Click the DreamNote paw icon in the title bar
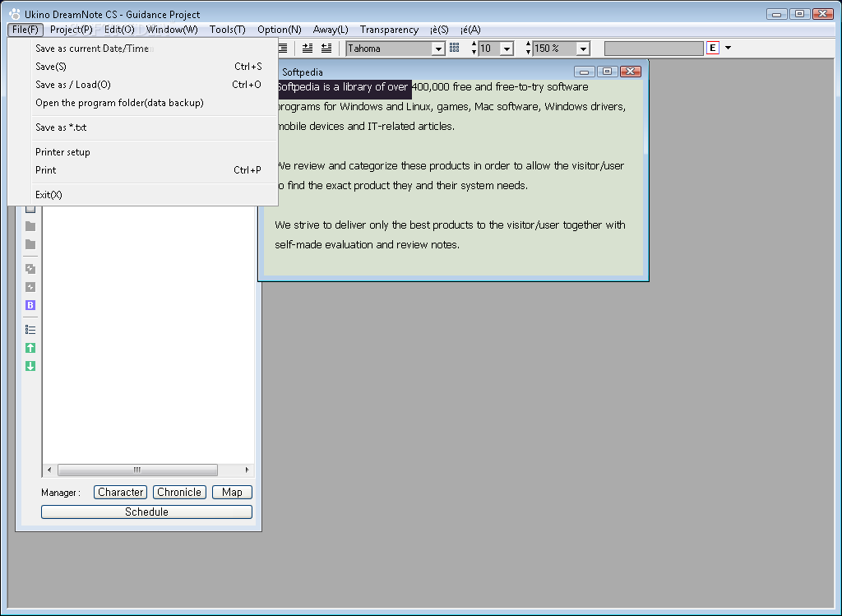 pos(15,15)
